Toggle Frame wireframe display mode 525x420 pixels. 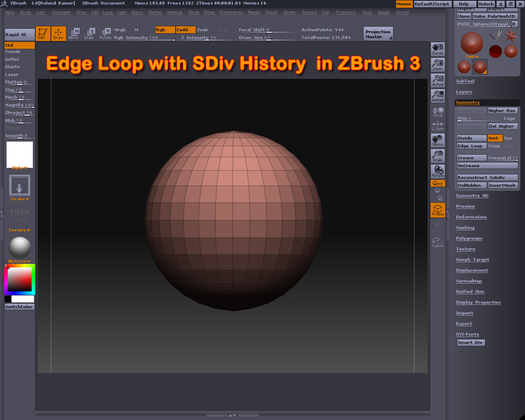point(437,209)
